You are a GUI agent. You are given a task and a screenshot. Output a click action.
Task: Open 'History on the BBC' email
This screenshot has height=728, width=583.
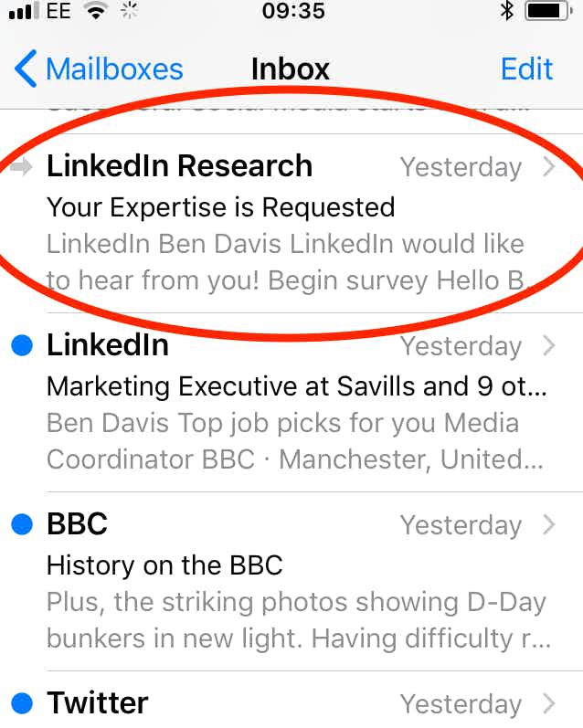pos(164,565)
